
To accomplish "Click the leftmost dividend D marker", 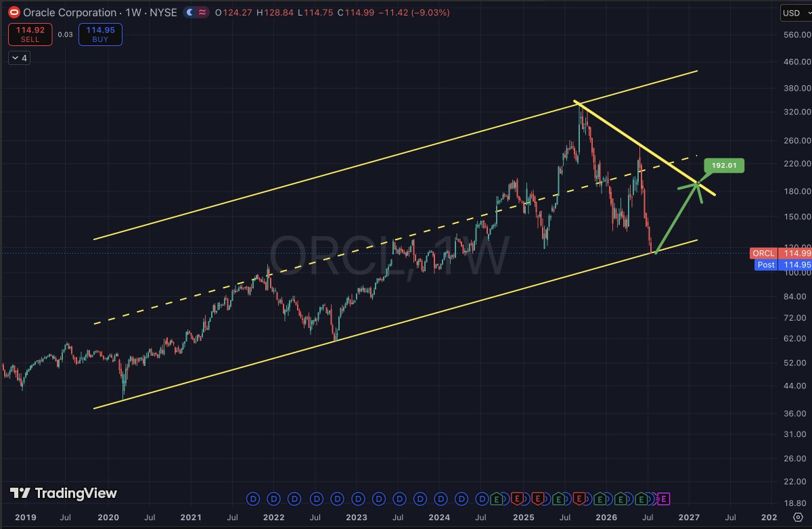I will coord(253,499).
